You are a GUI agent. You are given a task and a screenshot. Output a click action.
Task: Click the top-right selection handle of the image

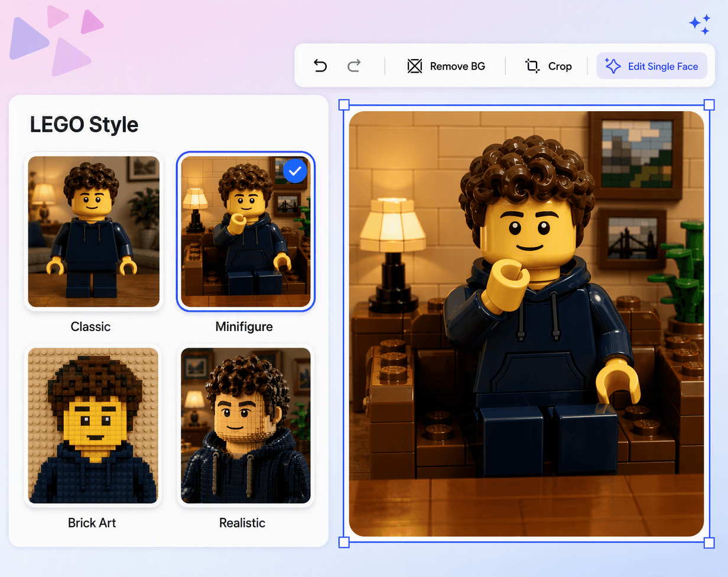(709, 105)
